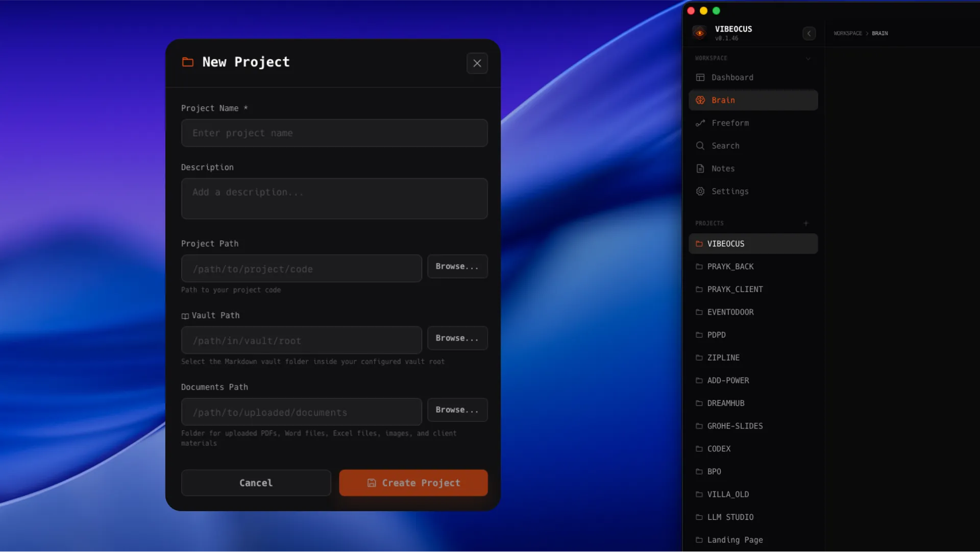The height and width of the screenshot is (552, 980).
Task: Open the Brain menu item
Action: click(x=753, y=101)
